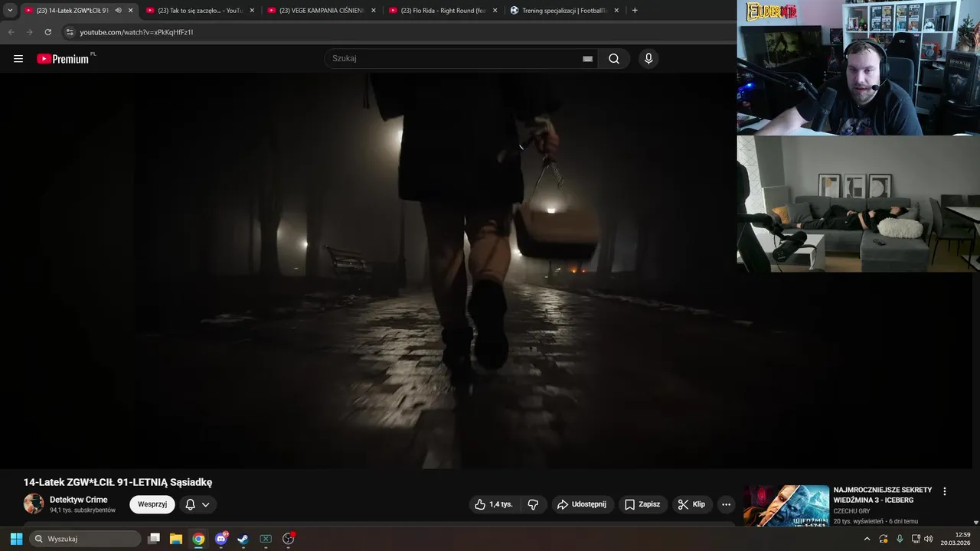The width and height of the screenshot is (980, 551).
Task: Click the Wiedźmin 3 Iceberg thumbnail
Action: point(786,505)
